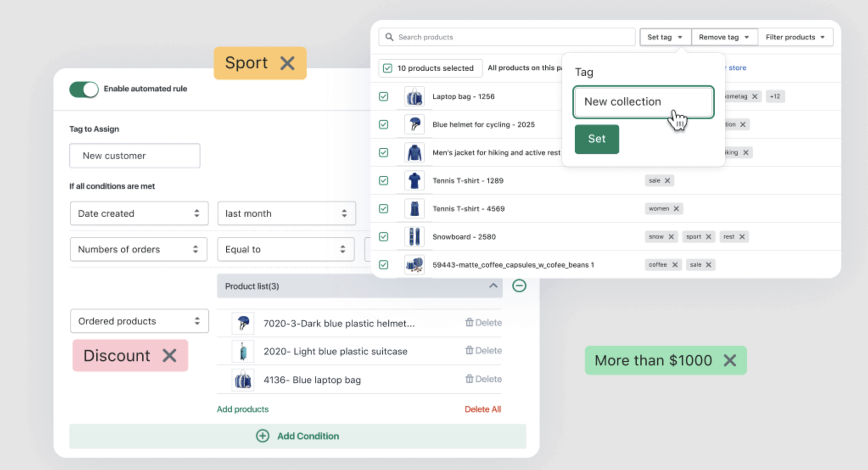Delete the Dark blue plastic helmet product
The width and height of the screenshot is (868, 470).
pyautogui.click(x=483, y=323)
